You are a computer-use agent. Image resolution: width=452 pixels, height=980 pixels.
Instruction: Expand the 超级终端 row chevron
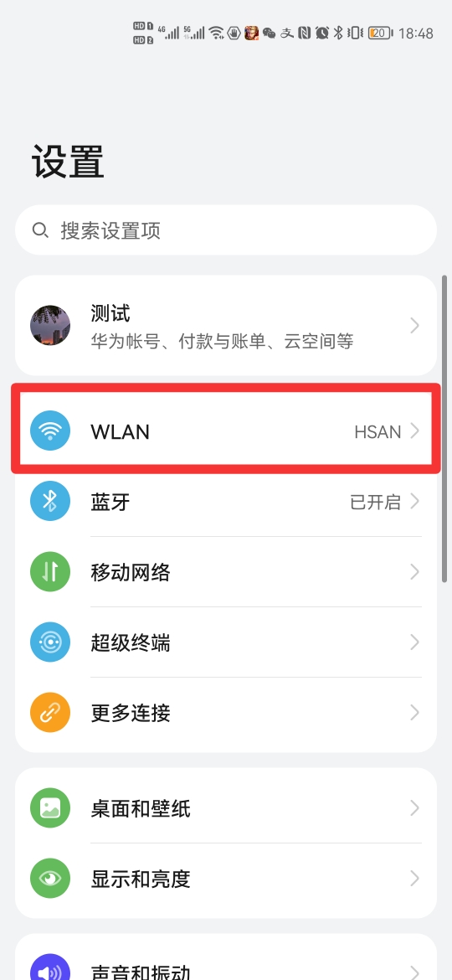[414, 642]
